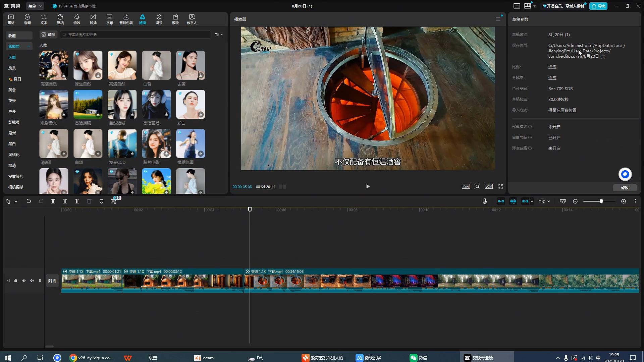
Task: Toggle main track magnet snapping
Action: pos(501,201)
